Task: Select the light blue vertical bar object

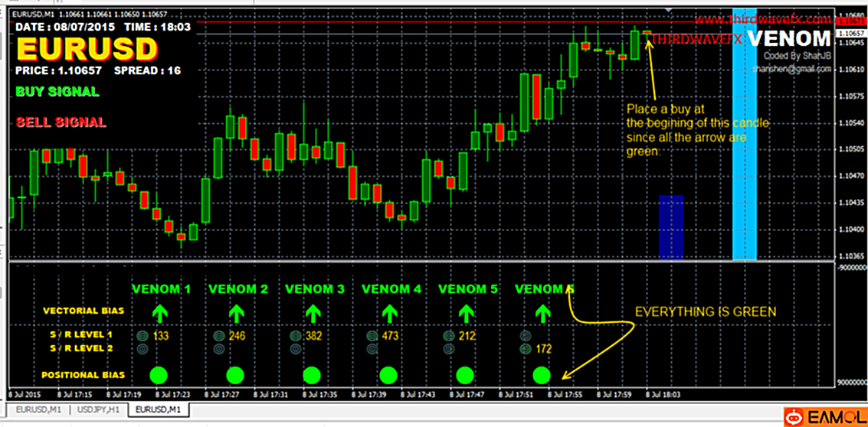Action: point(745,134)
